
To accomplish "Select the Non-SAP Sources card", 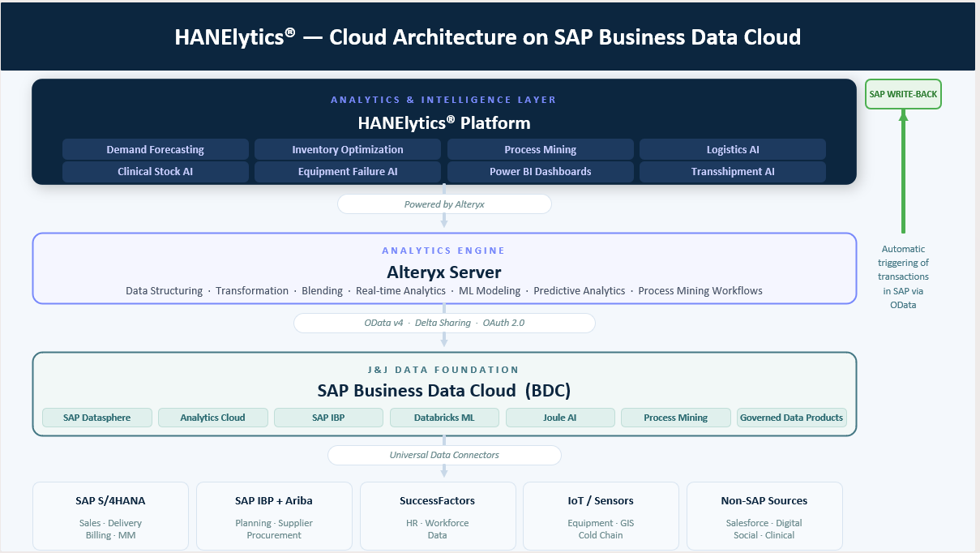I will point(764,517).
